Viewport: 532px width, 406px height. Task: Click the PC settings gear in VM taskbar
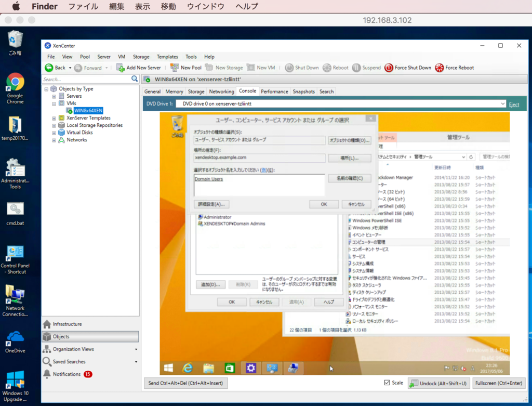[251, 368]
